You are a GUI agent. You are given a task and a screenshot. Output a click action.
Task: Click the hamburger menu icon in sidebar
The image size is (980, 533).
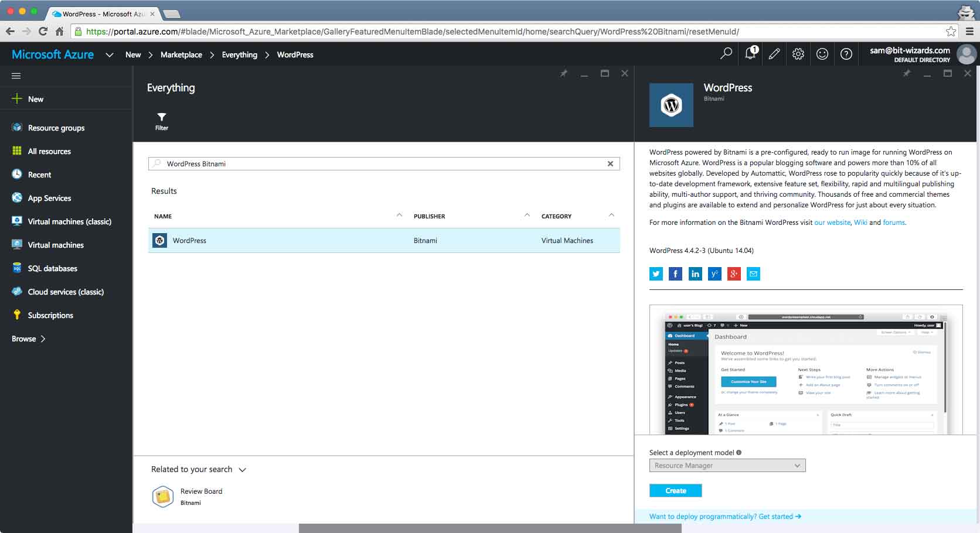click(16, 76)
